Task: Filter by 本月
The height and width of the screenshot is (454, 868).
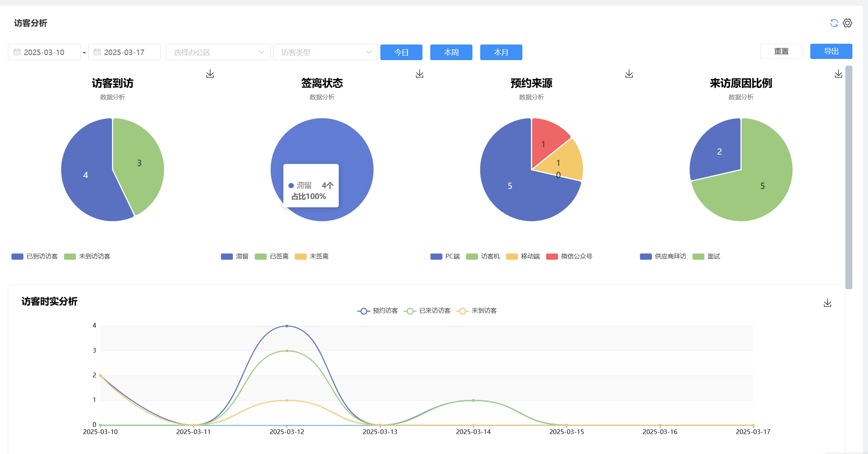Action: pos(501,52)
